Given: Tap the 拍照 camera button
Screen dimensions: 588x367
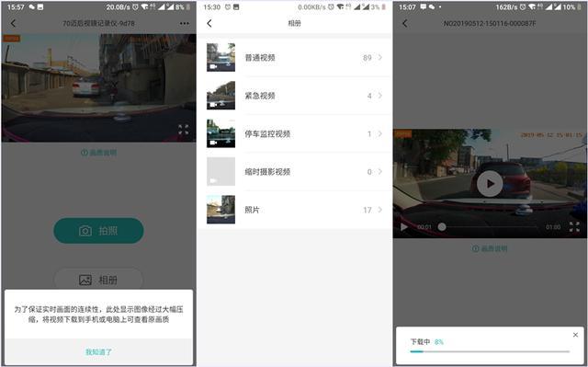Looking at the screenshot, I should pyautogui.click(x=98, y=230).
